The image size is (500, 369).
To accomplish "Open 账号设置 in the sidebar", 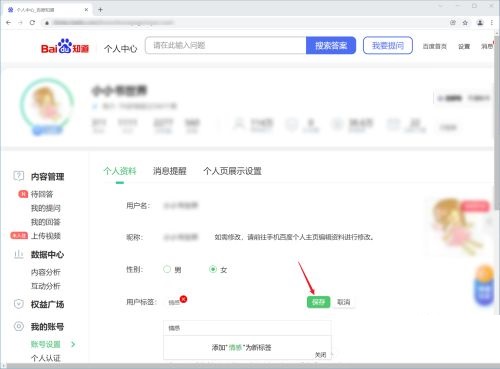I will 46,344.
